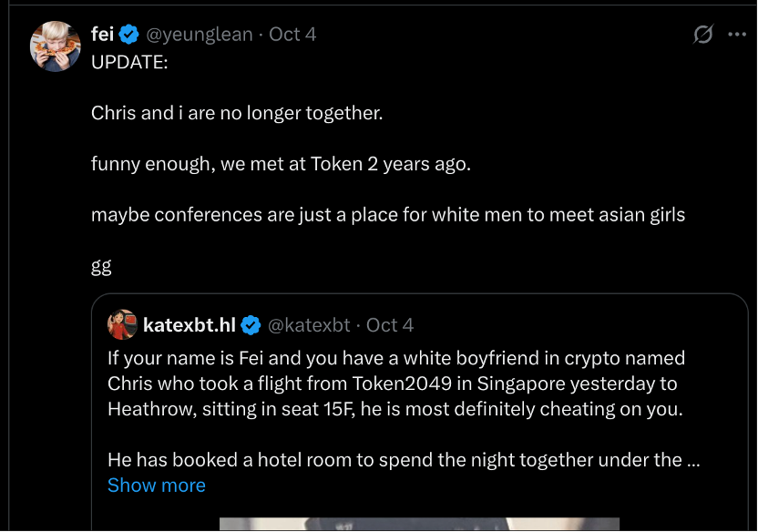Click the "UPDATE:" line of the tweet
This screenshot has height=532, width=758.
[x=129, y=62]
